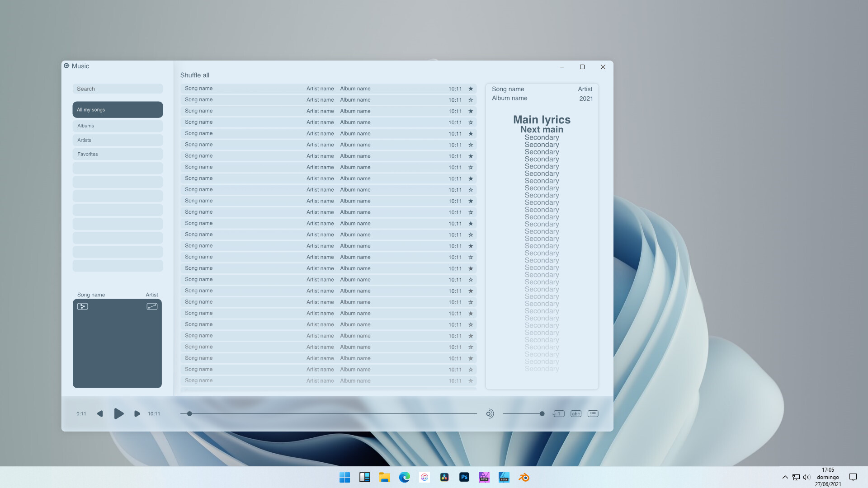This screenshot has height=488, width=868.
Task: Select Artists in the sidebar
Action: (118, 140)
